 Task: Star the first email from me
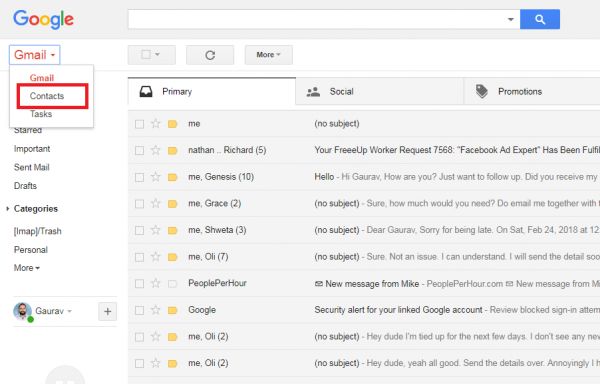155,124
